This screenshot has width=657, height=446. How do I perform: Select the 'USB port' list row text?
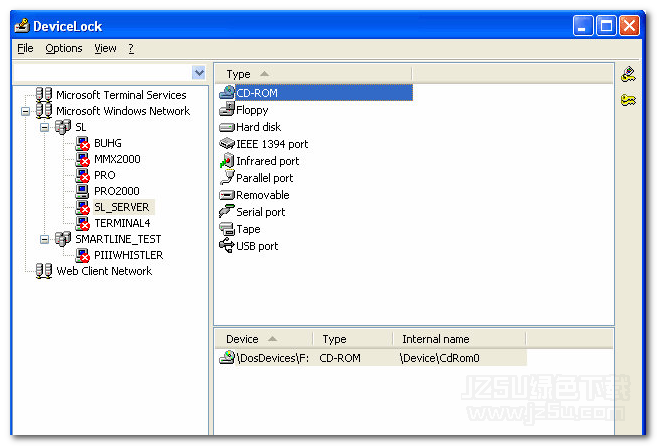coord(257,246)
